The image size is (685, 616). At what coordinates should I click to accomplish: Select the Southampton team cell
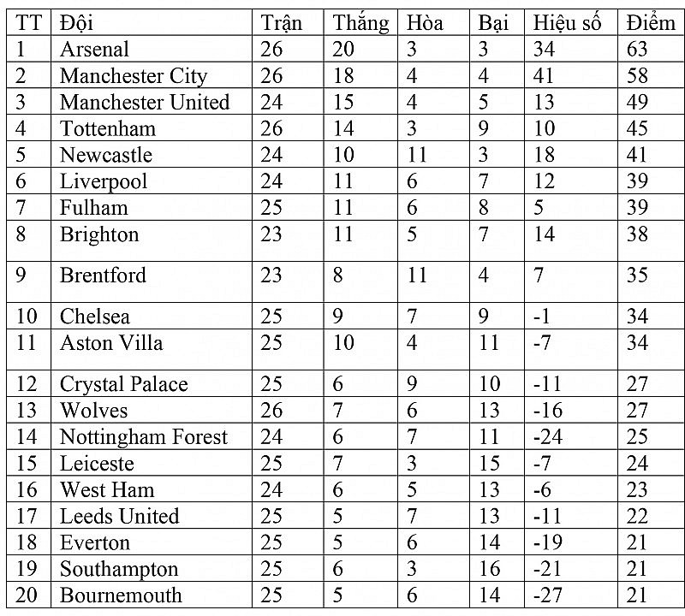tap(119, 570)
